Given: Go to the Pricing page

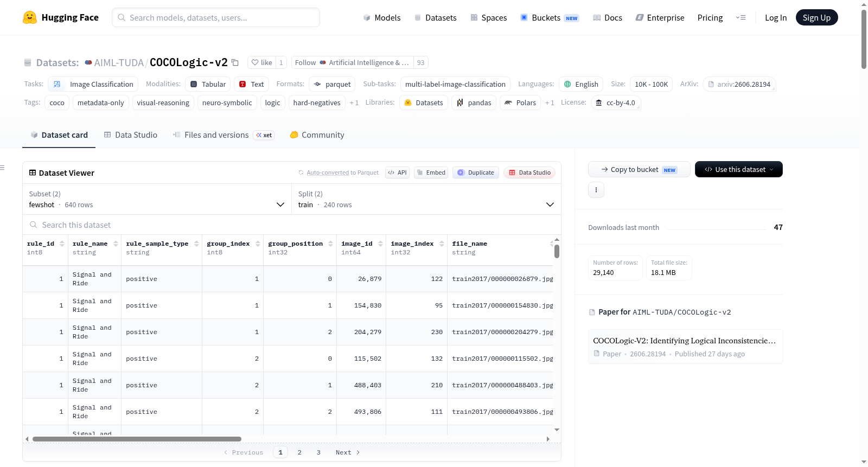Looking at the screenshot, I should tap(710, 18).
